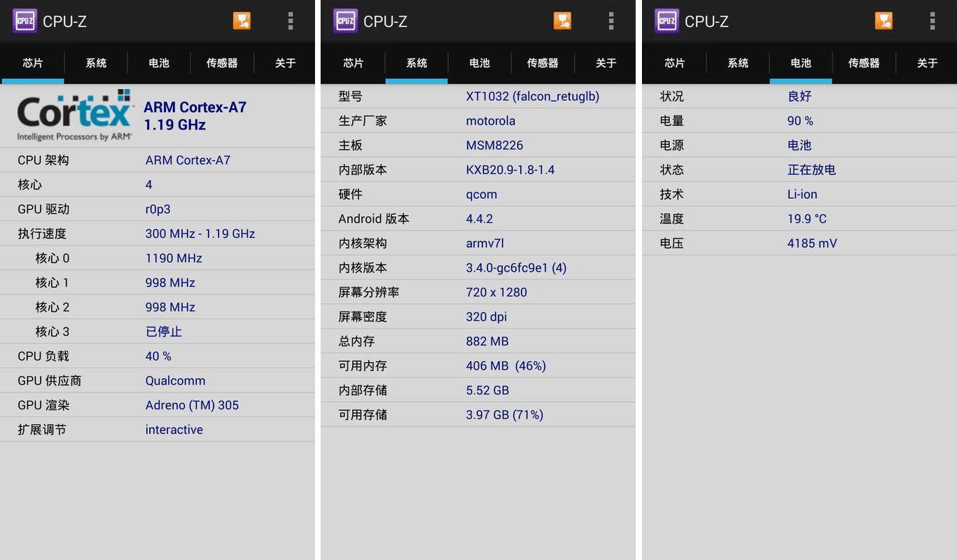This screenshot has width=957, height=560.
Task: Open the overflow menu in the left panel
Action: [291, 21]
